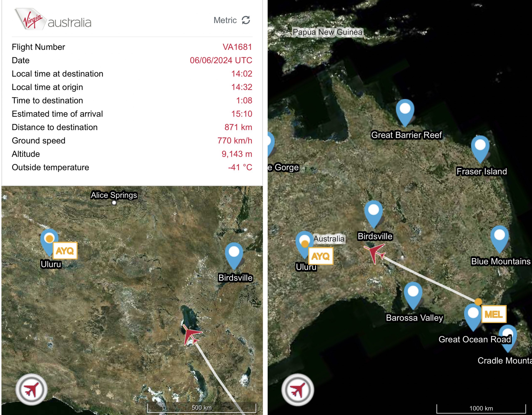Select the partially visible Gorge pin
Viewport: 532px width, 415px height.
[x=271, y=144]
